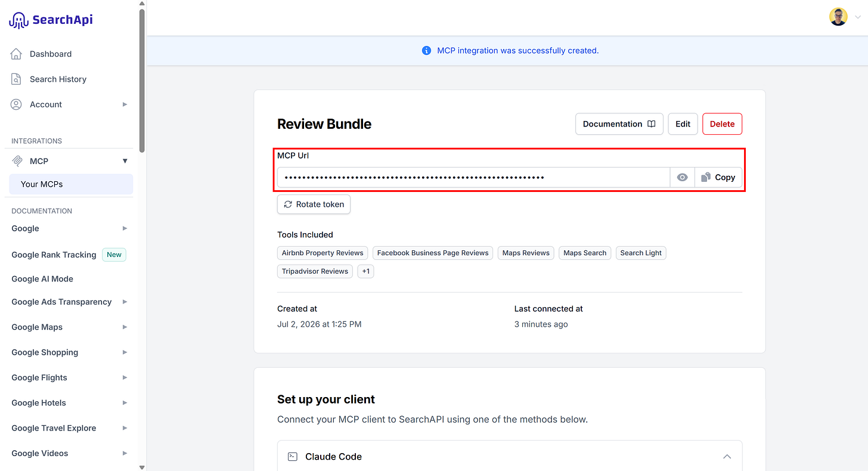Click the SearchApi logo
Viewport: 868px width, 471px height.
[x=51, y=20]
